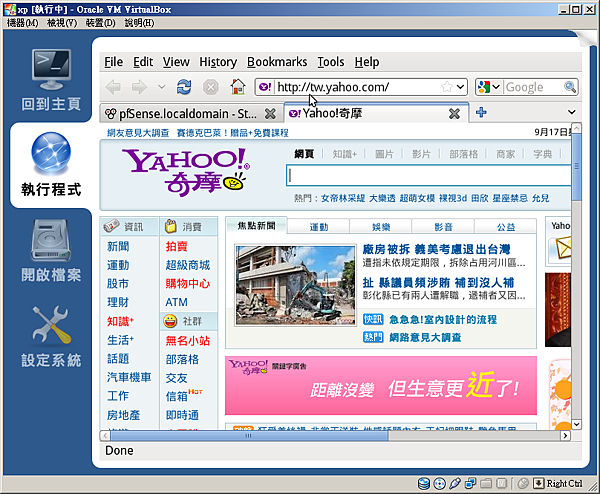Open the File menu
The image size is (600, 494).
[x=114, y=62]
